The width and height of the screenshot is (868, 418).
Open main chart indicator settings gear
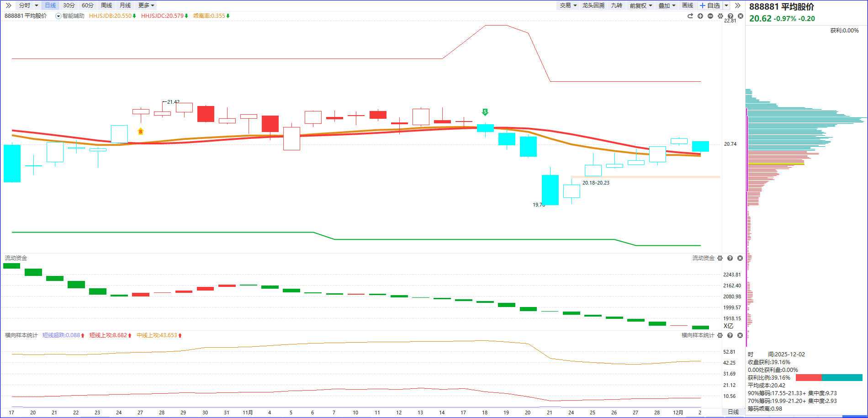(x=720, y=16)
